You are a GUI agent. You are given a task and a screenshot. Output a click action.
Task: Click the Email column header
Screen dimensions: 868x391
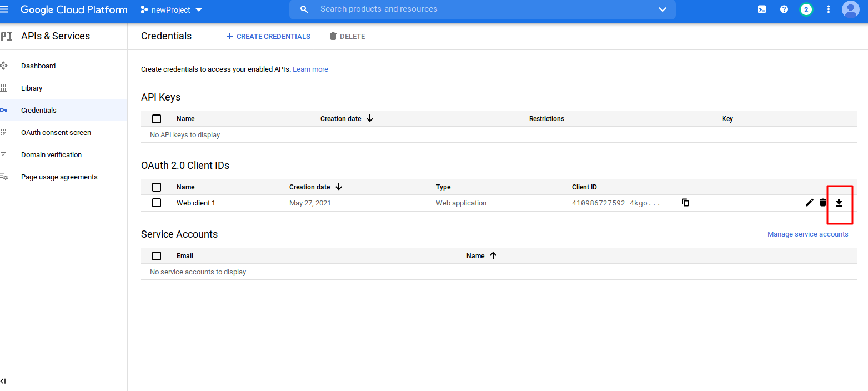point(185,256)
